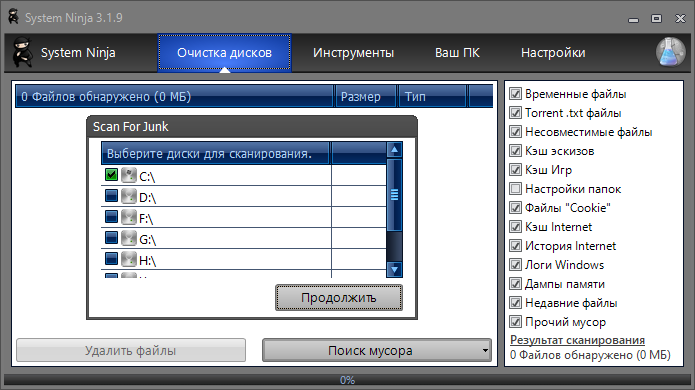The image size is (695, 390).
Task: Click the Scan For Junk dialog title
Action: 130,127
